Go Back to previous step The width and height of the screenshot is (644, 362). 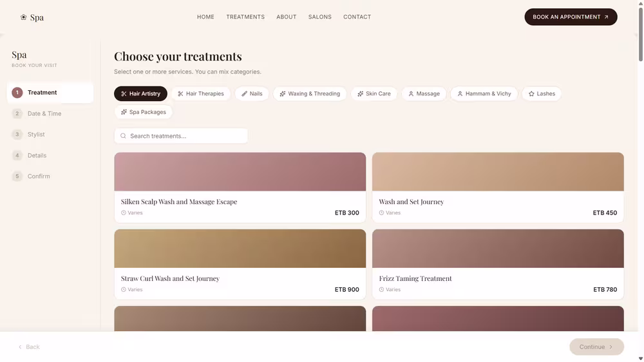coord(29,347)
